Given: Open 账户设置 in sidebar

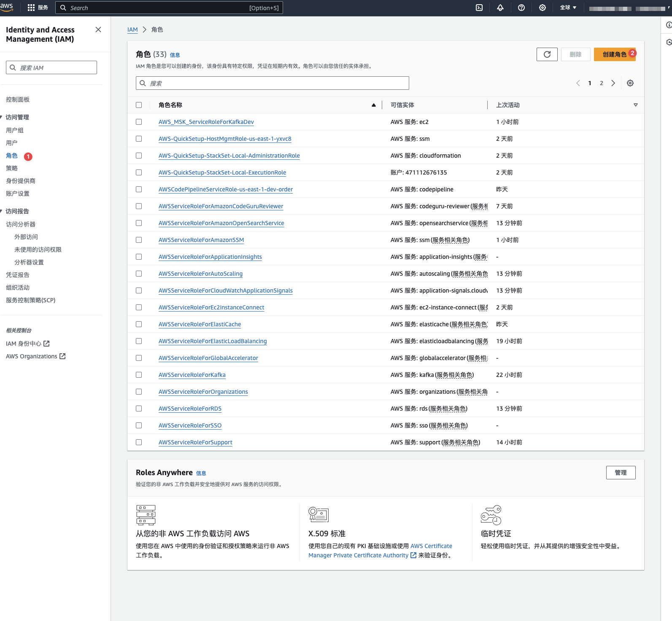Looking at the screenshot, I should pyautogui.click(x=18, y=194).
